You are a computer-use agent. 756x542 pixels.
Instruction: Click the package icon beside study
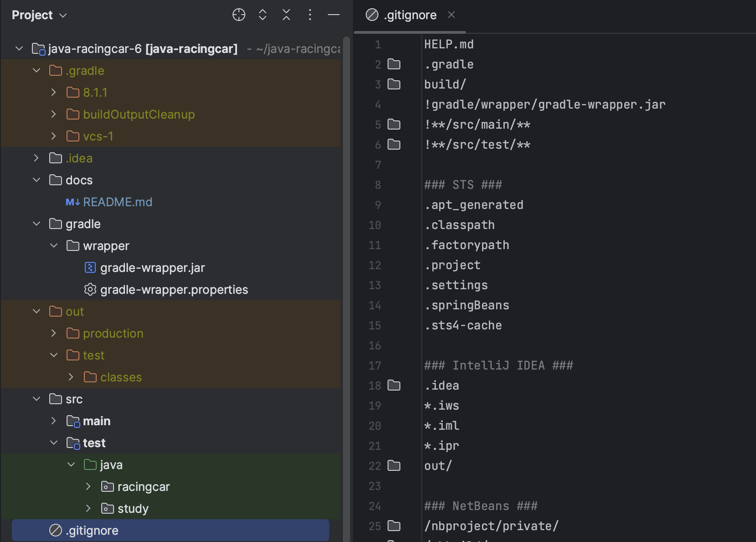pyautogui.click(x=108, y=508)
